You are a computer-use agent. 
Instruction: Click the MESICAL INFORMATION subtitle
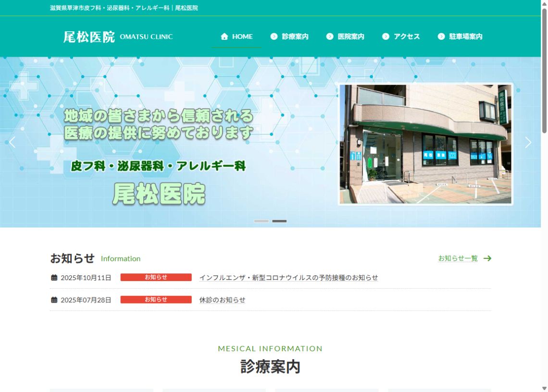point(270,348)
